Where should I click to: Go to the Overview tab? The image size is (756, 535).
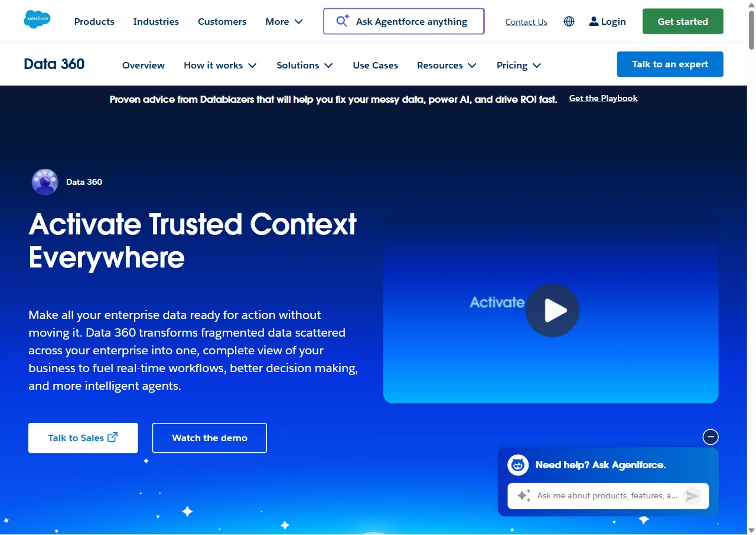144,65
